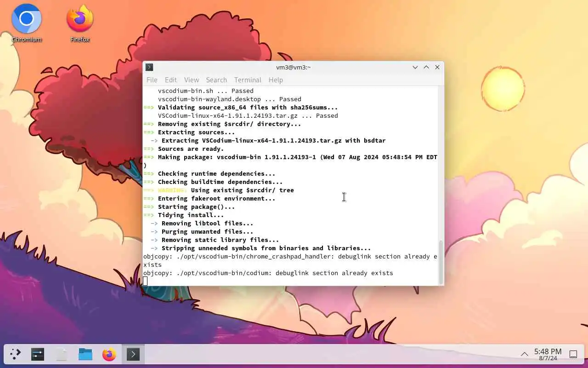This screenshot has width=588, height=368.
Task: Click 'Extracting sources...' line
Action: click(x=189, y=132)
